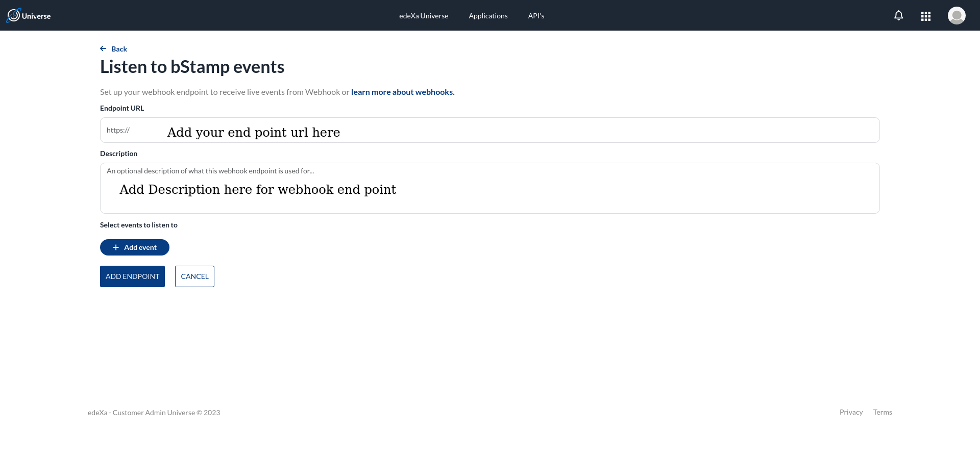Screen dimensions: 980x459
Task: Open the user profile avatar
Action: pos(956,15)
